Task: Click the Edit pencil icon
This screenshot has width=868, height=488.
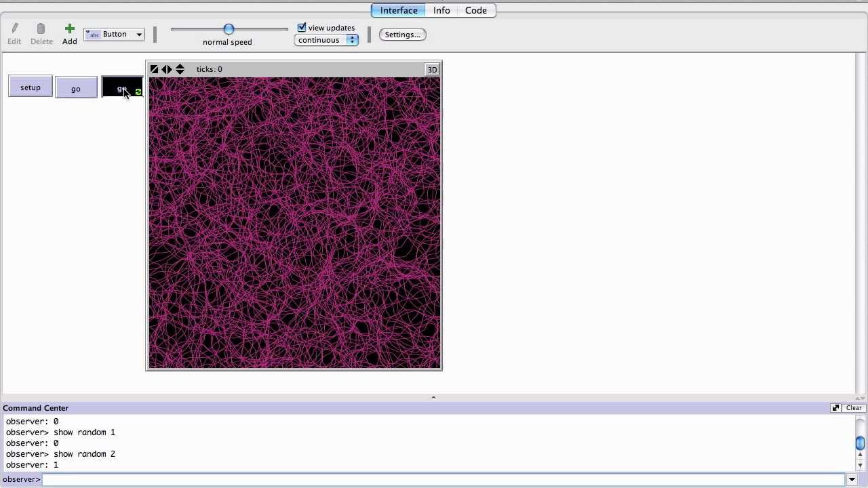Action: [x=15, y=28]
